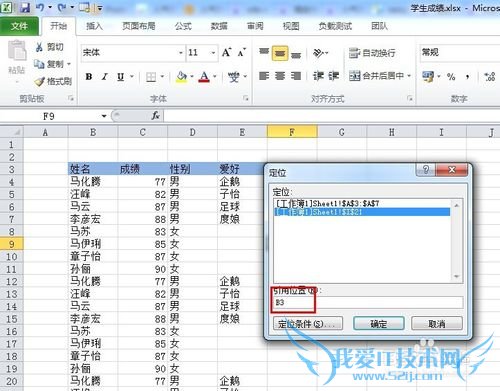Image resolution: width=500 pixels, height=391 pixels.
Task: Open font color dropdown arrow
Action: pyautogui.click(x=215, y=77)
